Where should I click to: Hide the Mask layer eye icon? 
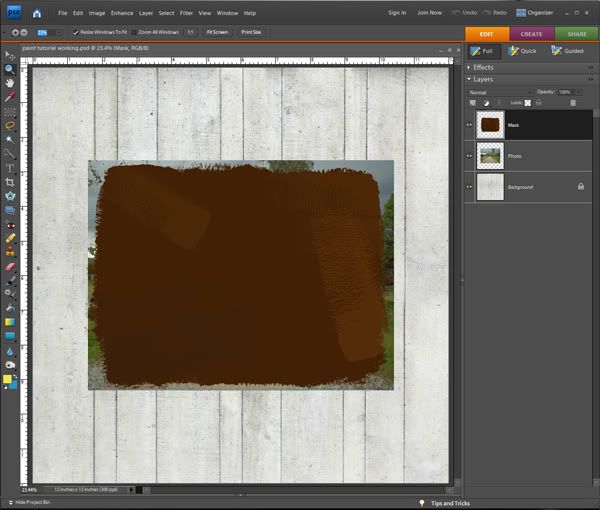[469, 125]
